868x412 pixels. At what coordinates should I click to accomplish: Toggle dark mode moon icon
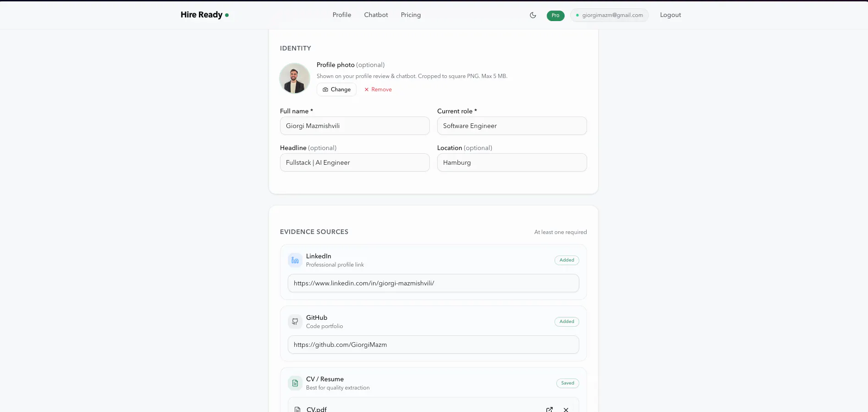pos(533,15)
